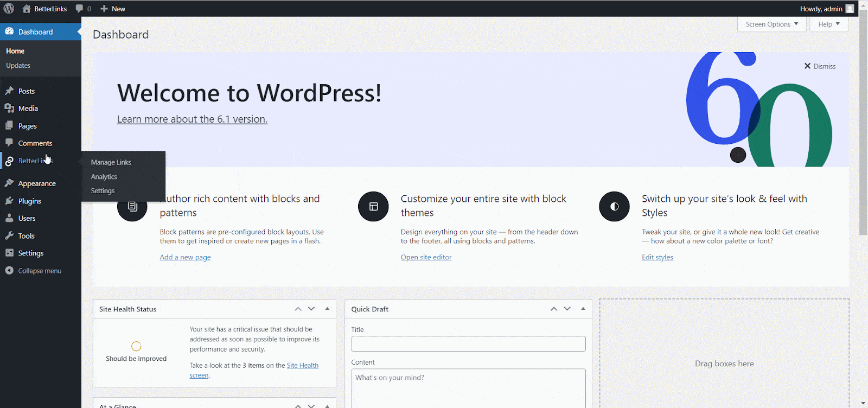Click the Quick Draft Title field

tap(468, 343)
